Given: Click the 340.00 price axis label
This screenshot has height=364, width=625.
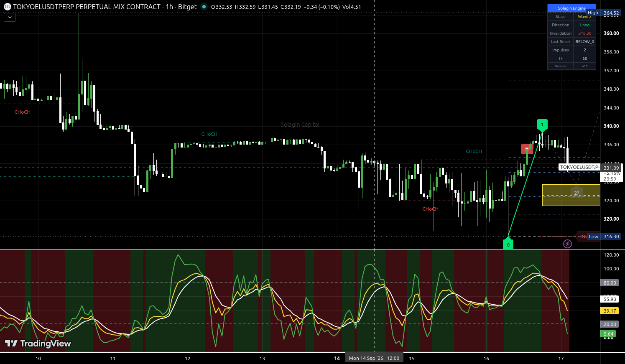Looking at the screenshot, I should [611, 126].
